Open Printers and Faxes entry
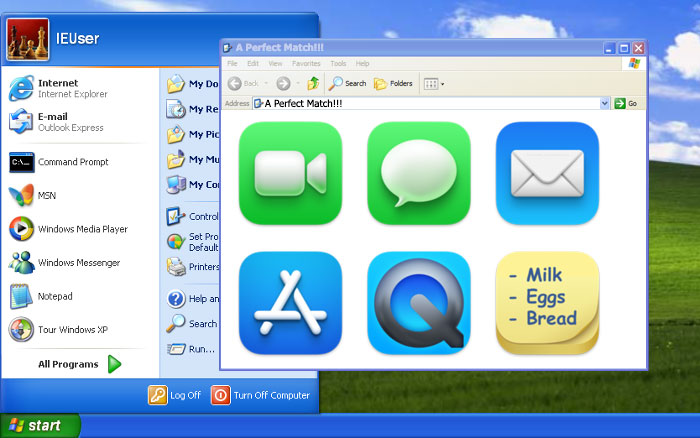 [x=192, y=267]
